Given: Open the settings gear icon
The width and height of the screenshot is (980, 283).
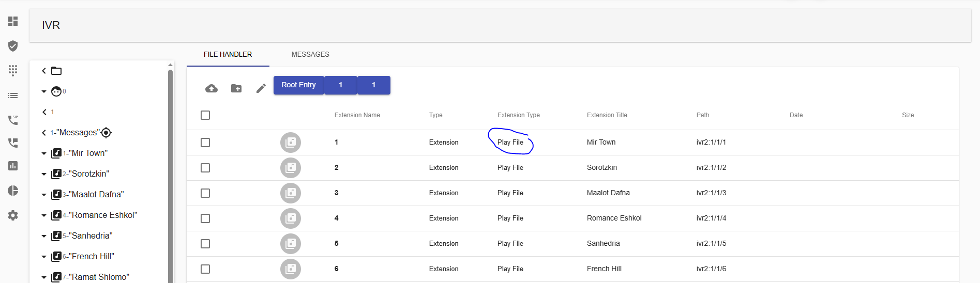Looking at the screenshot, I should [x=13, y=215].
